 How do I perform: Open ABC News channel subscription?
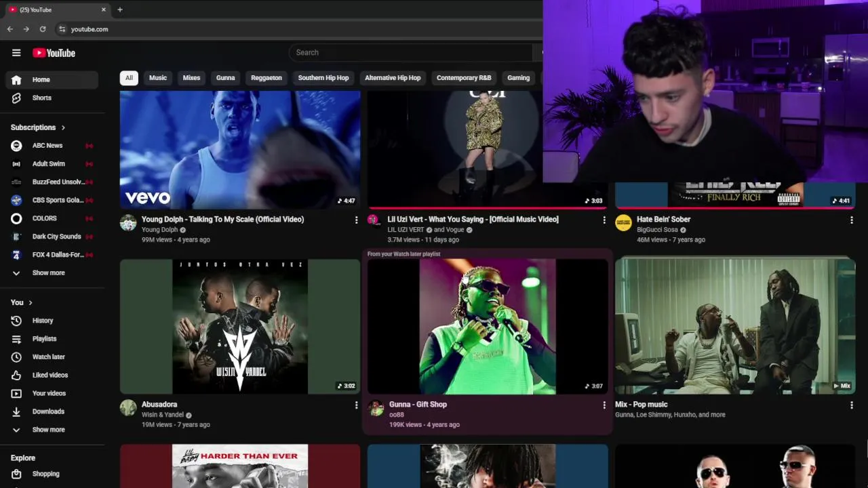click(52, 146)
